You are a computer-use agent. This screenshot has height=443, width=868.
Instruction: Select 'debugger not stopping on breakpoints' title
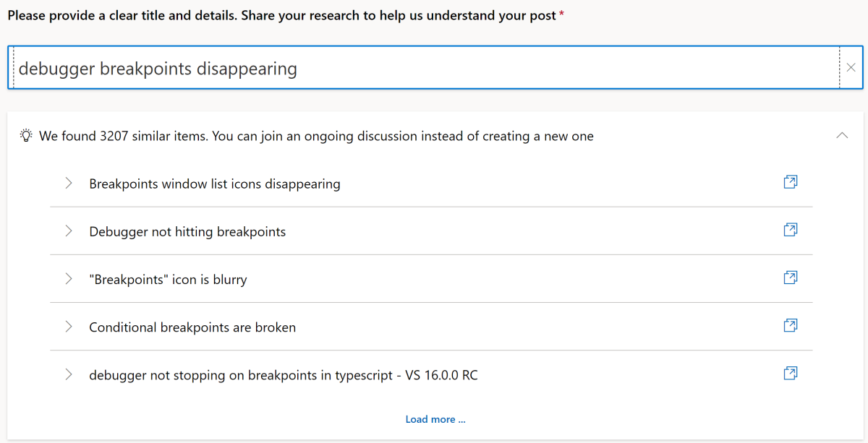[x=283, y=375]
